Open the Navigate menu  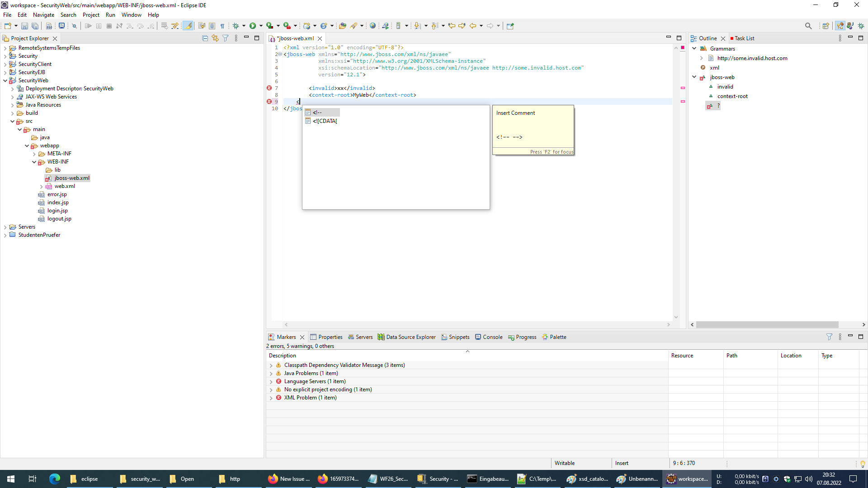(43, 14)
